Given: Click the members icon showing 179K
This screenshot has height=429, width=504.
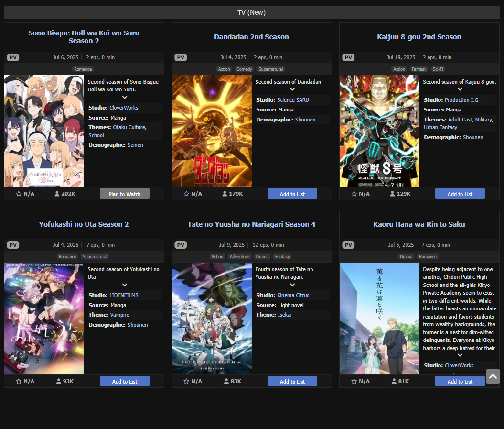Looking at the screenshot, I should click(225, 194).
